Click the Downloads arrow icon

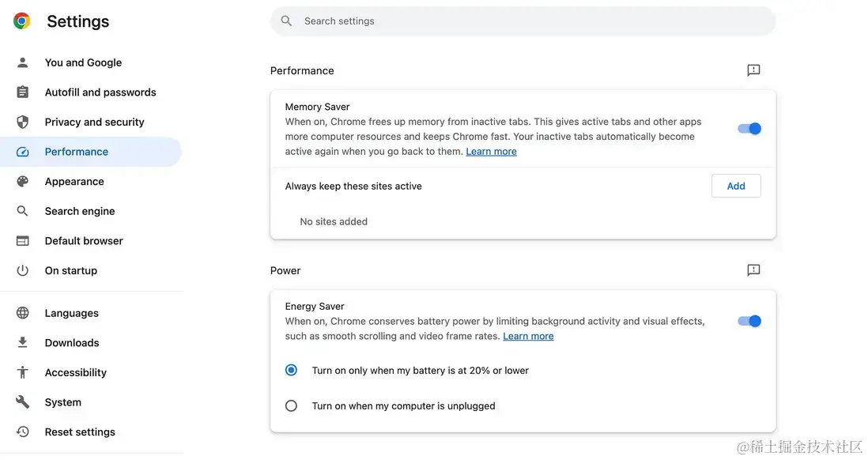(x=22, y=343)
